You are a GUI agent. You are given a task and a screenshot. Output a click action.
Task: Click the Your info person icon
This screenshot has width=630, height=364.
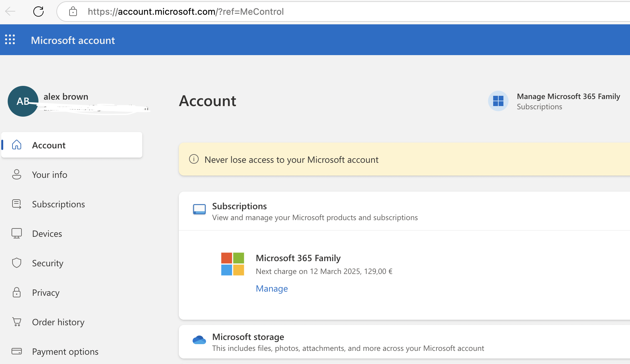click(17, 174)
